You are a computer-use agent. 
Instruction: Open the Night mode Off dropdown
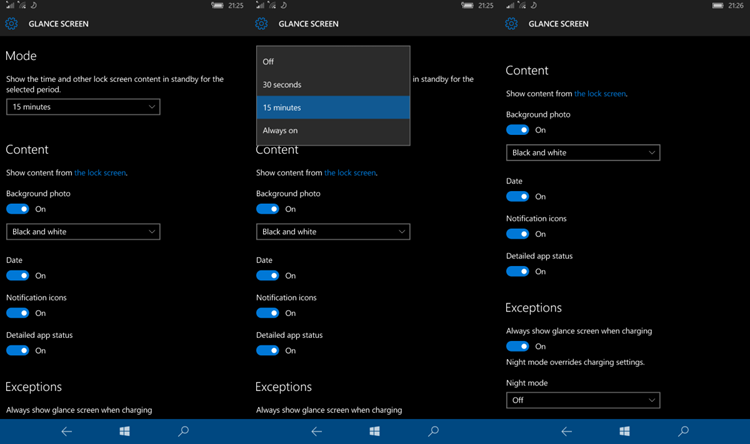click(583, 400)
